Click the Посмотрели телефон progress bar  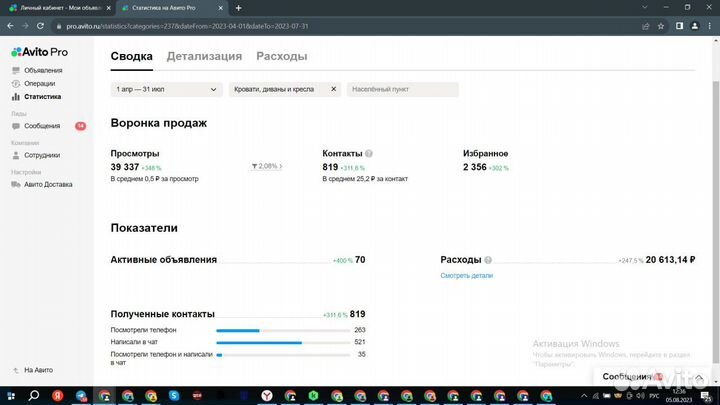(x=283, y=331)
